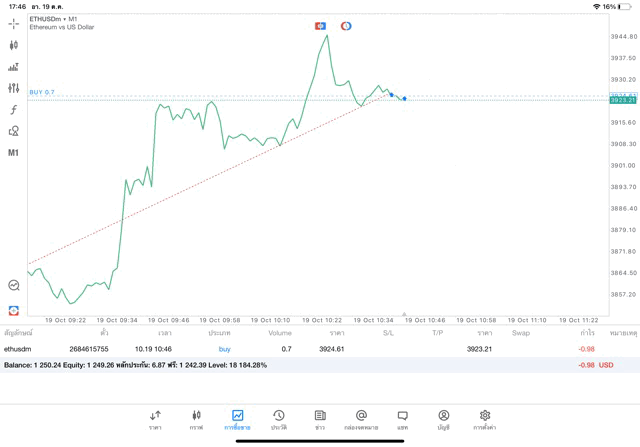Select the crosshair tool in chart sidebar
Screen dimensions: 640x447
(13, 23)
